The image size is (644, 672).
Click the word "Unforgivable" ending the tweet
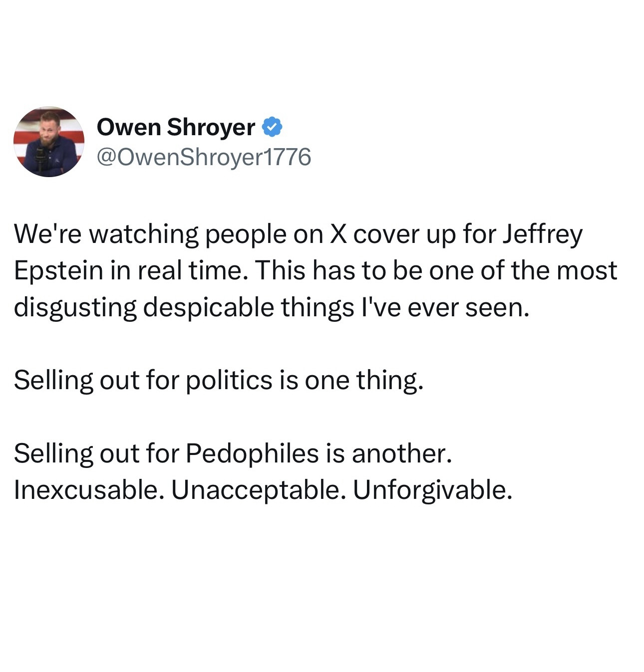[430, 490]
